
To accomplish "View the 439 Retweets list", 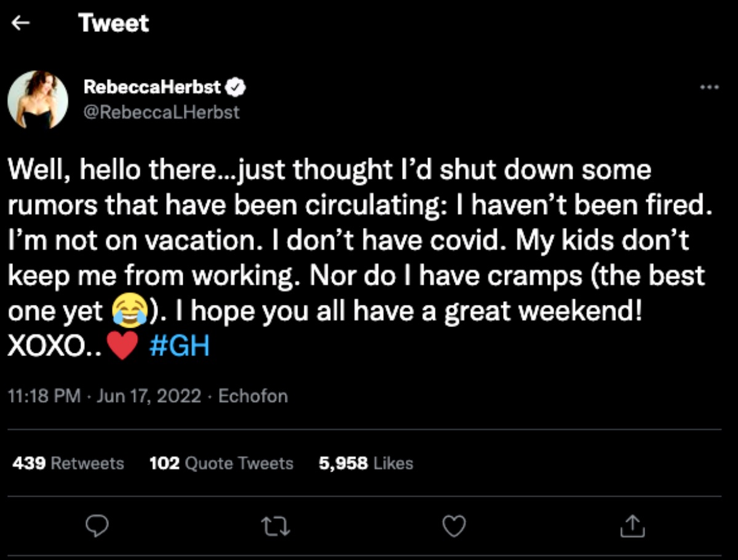I will [68, 463].
